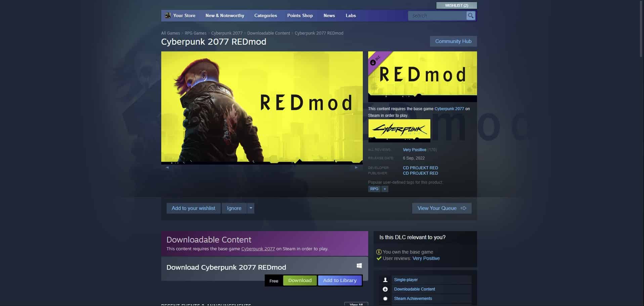Select the Windows platform icon
644x306 pixels.
359,265
